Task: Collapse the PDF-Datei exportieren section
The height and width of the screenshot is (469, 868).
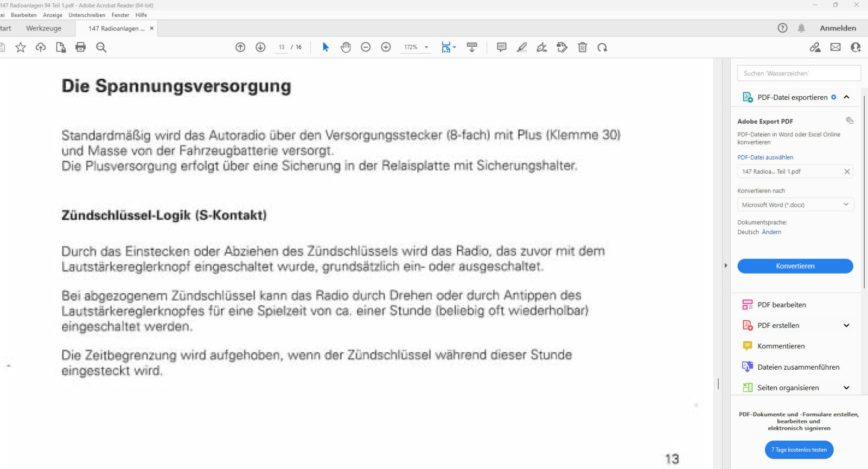Action: tap(846, 97)
